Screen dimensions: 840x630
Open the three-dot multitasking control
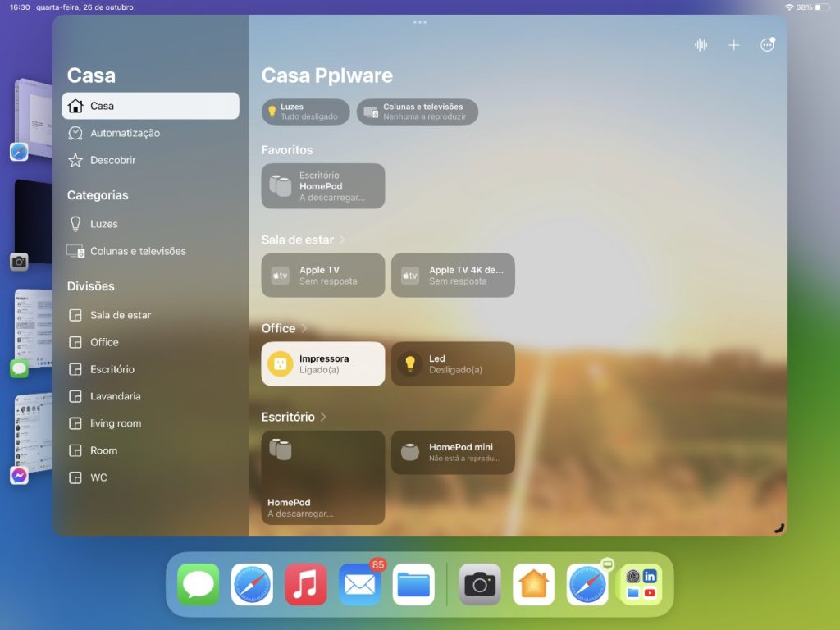pos(420,22)
